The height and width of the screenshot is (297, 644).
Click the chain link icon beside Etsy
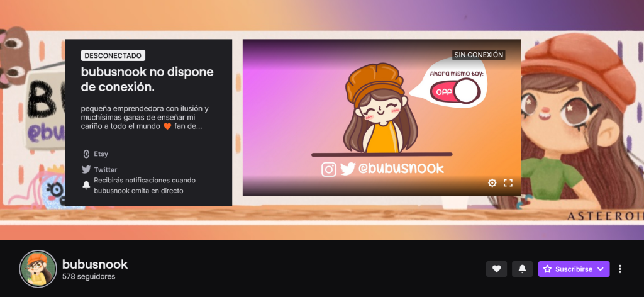pyautogui.click(x=86, y=154)
